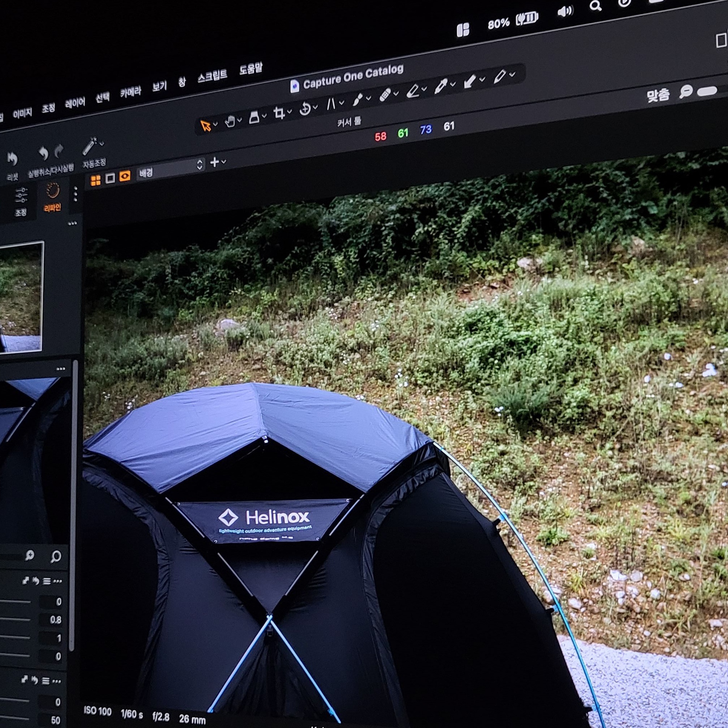The width and height of the screenshot is (728, 728).
Task: Click the plain magnifier in the left panel
Action: pos(56,556)
